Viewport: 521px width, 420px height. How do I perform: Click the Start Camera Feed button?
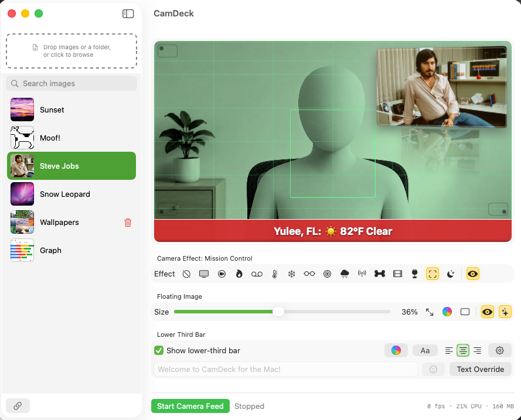point(190,406)
